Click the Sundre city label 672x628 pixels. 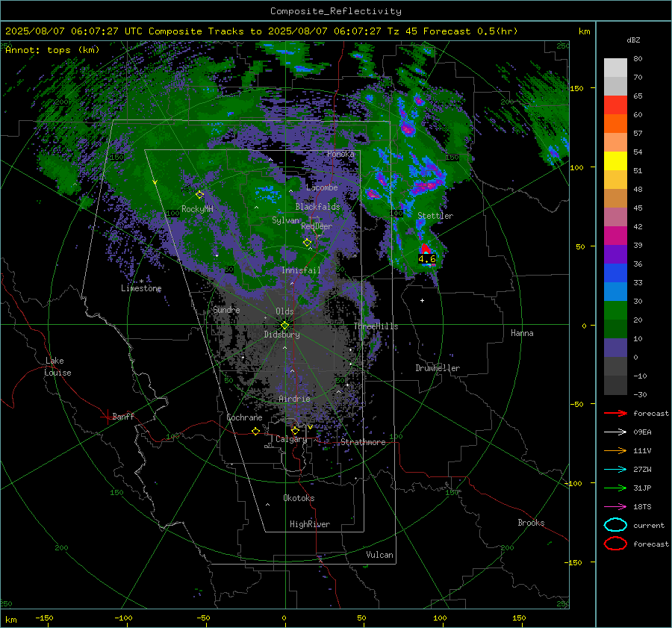(226, 310)
